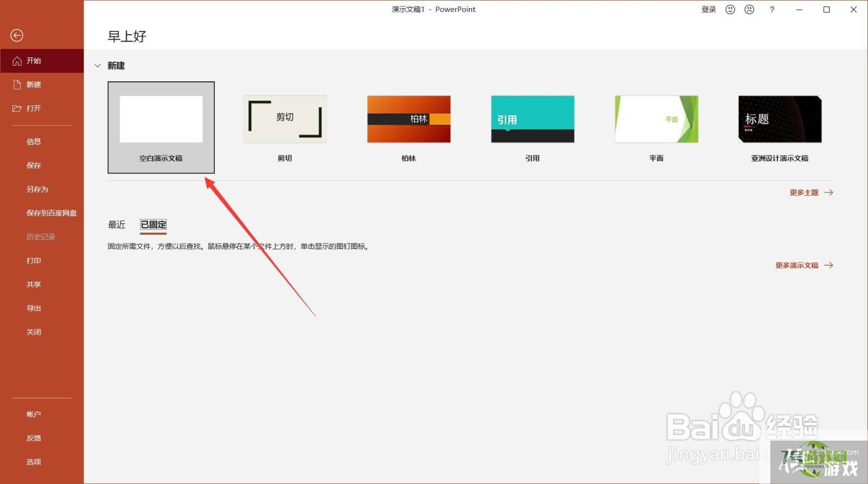Open help question mark icon
The image size is (868, 484).
click(x=772, y=9)
